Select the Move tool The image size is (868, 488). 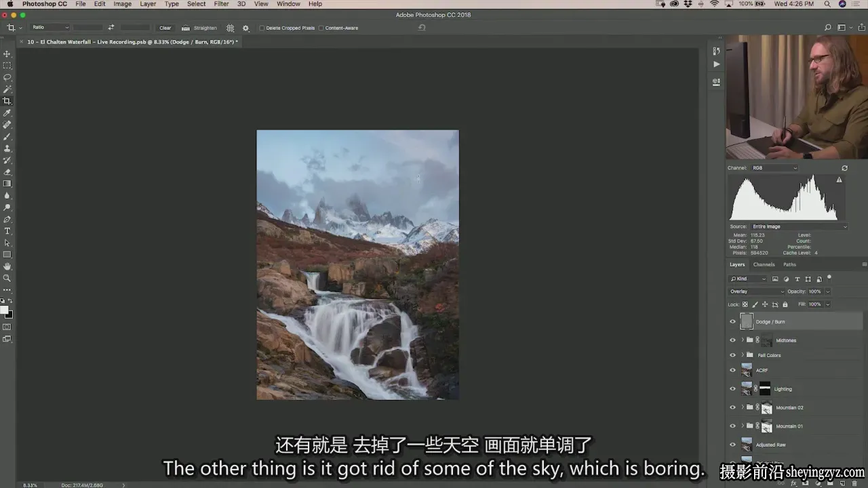coord(7,54)
